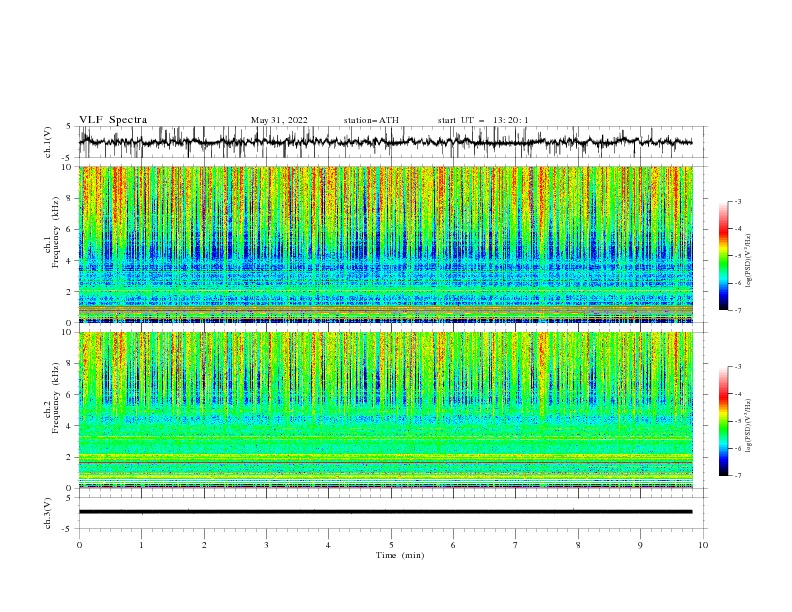Click time axis tick label "1"
The height and width of the screenshot is (612, 792).
[x=141, y=545]
